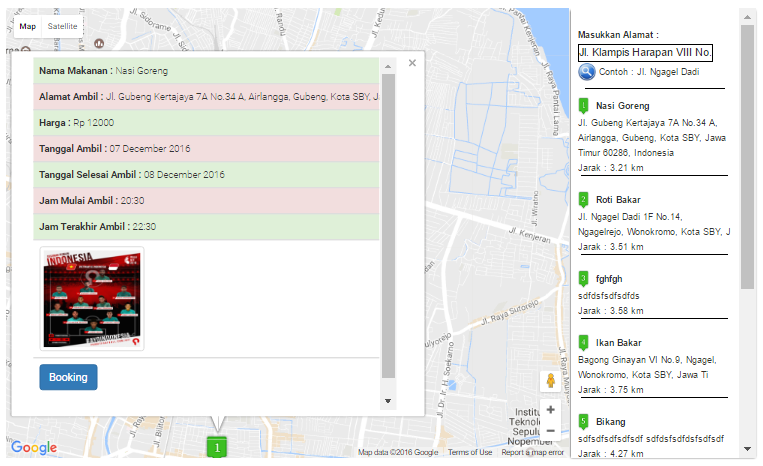Click the blue search magnifier icon
763x466 pixels.
(587, 72)
